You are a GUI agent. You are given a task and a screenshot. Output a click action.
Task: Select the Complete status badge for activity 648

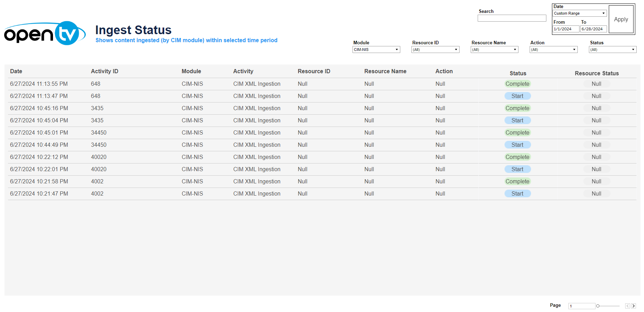[x=517, y=84]
